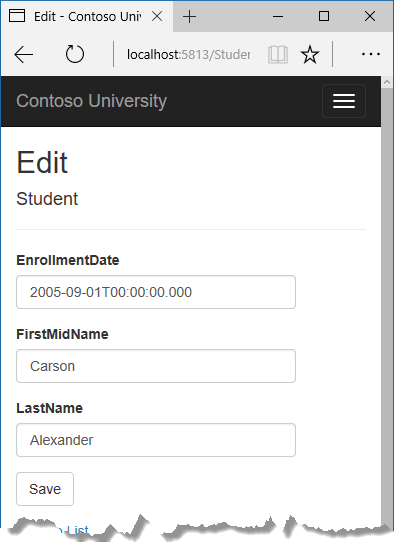Click the scroll up arrow of the page
The width and height of the screenshot is (394, 542).
(x=387, y=82)
